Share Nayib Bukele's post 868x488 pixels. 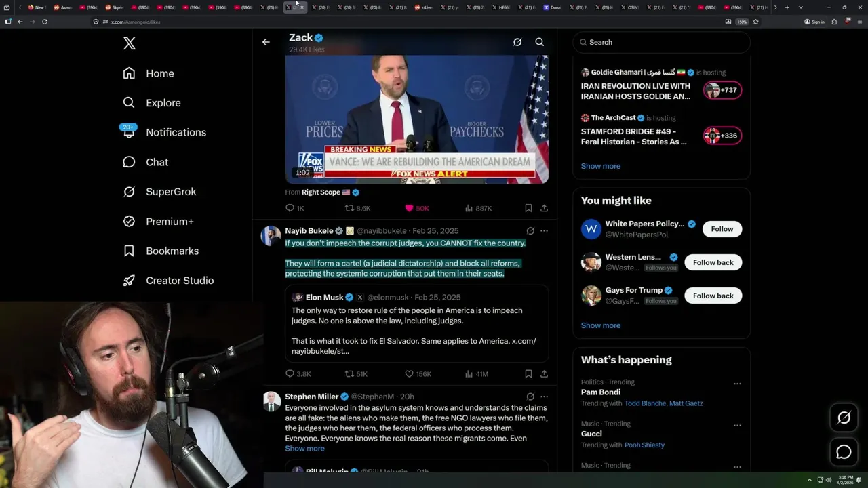(x=544, y=374)
